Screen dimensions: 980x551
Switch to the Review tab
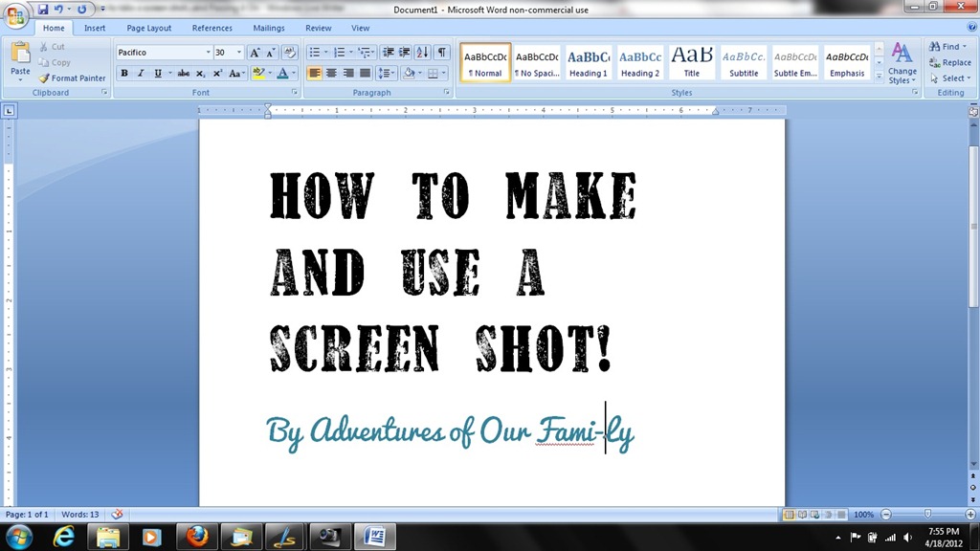[x=318, y=28]
